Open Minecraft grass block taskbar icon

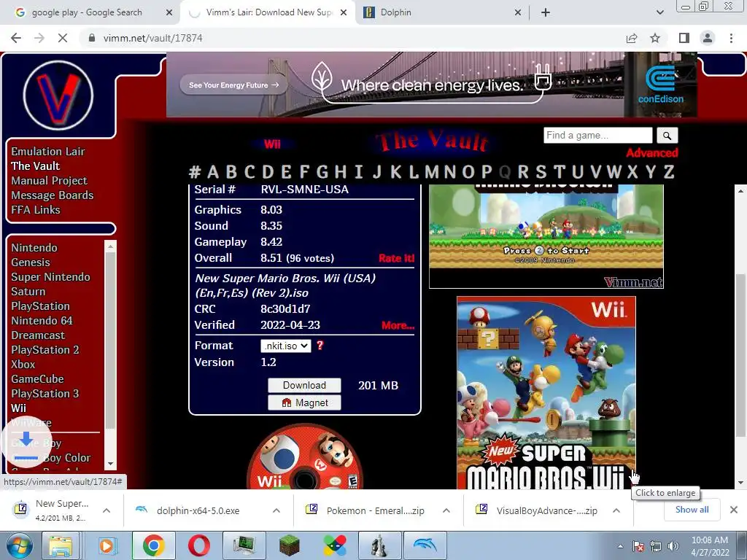[290, 545]
